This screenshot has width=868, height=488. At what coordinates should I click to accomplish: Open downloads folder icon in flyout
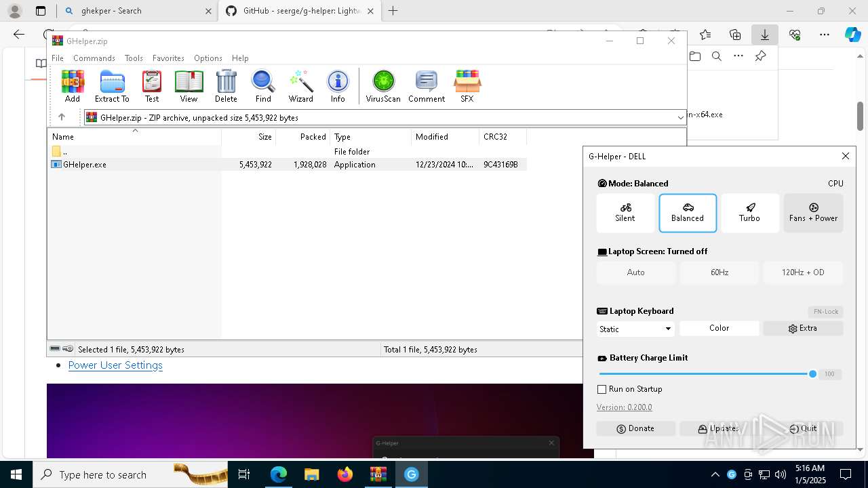click(695, 56)
